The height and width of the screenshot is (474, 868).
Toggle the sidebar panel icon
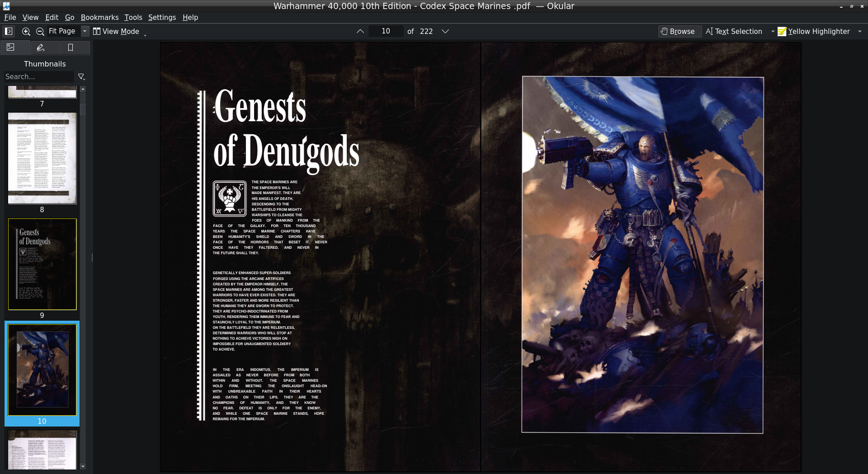pyautogui.click(x=9, y=31)
